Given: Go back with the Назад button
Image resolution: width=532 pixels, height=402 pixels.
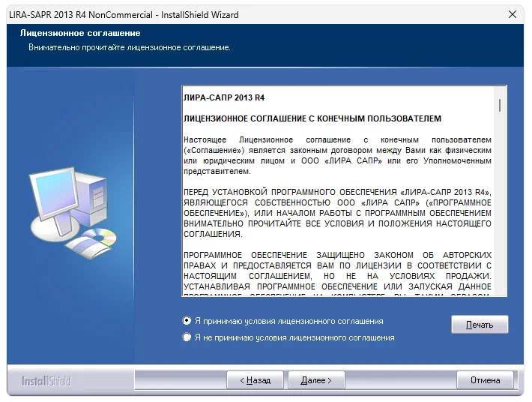Looking at the screenshot, I should [x=255, y=380].
